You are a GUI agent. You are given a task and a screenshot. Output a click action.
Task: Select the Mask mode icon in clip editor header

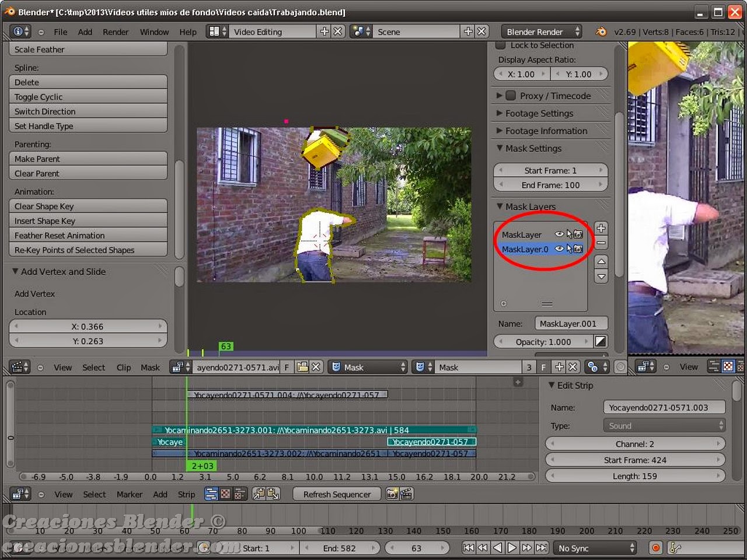[337, 367]
